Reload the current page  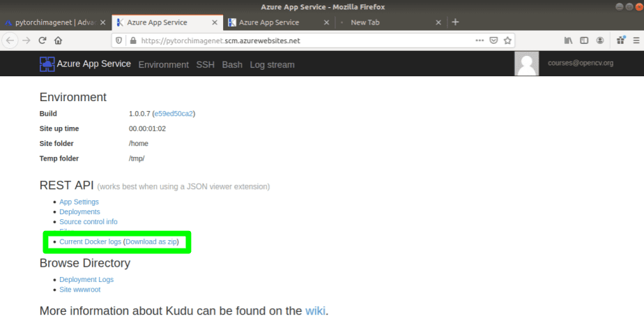coord(42,40)
